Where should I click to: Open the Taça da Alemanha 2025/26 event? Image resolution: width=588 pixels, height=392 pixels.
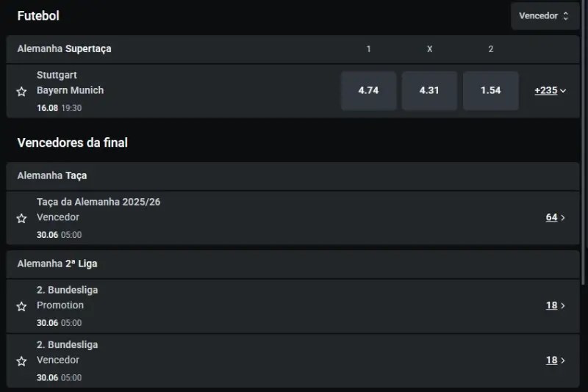coord(98,202)
